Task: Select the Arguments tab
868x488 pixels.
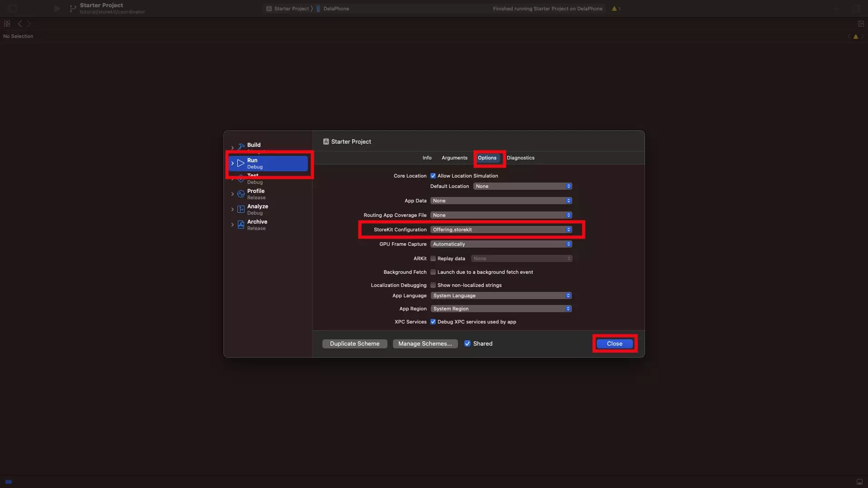Action: [454, 158]
